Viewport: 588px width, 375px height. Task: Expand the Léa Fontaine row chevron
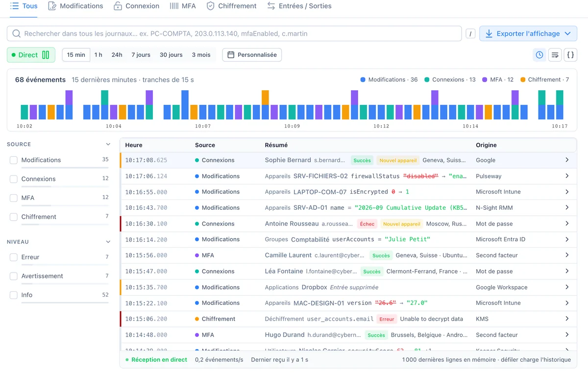pos(567,271)
